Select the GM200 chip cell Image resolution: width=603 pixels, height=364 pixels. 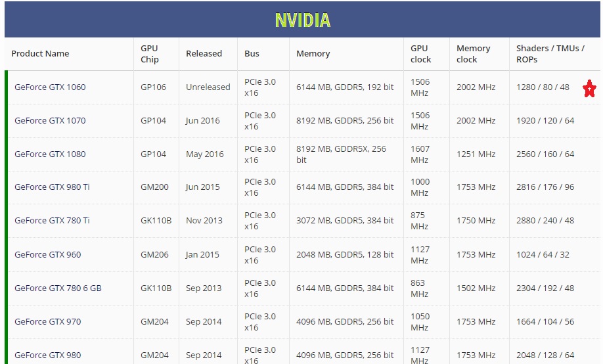pyautogui.click(x=154, y=187)
